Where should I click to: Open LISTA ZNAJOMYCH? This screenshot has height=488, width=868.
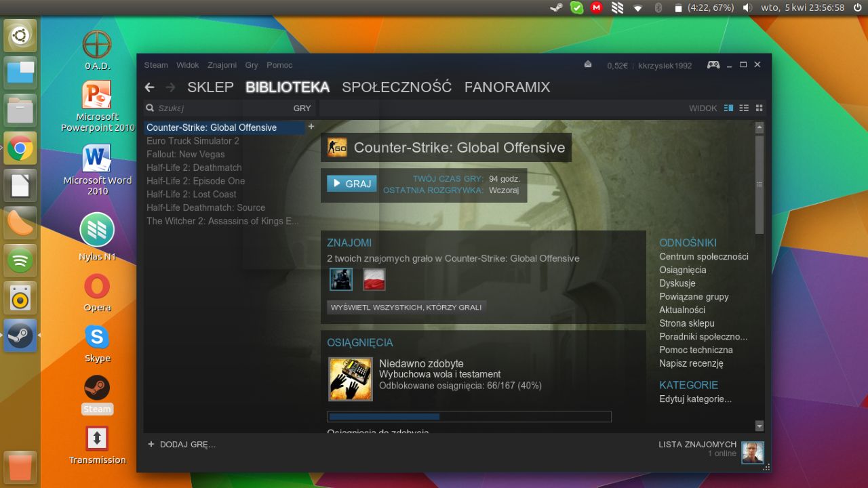pyautogui.click(x=697, y=445)
